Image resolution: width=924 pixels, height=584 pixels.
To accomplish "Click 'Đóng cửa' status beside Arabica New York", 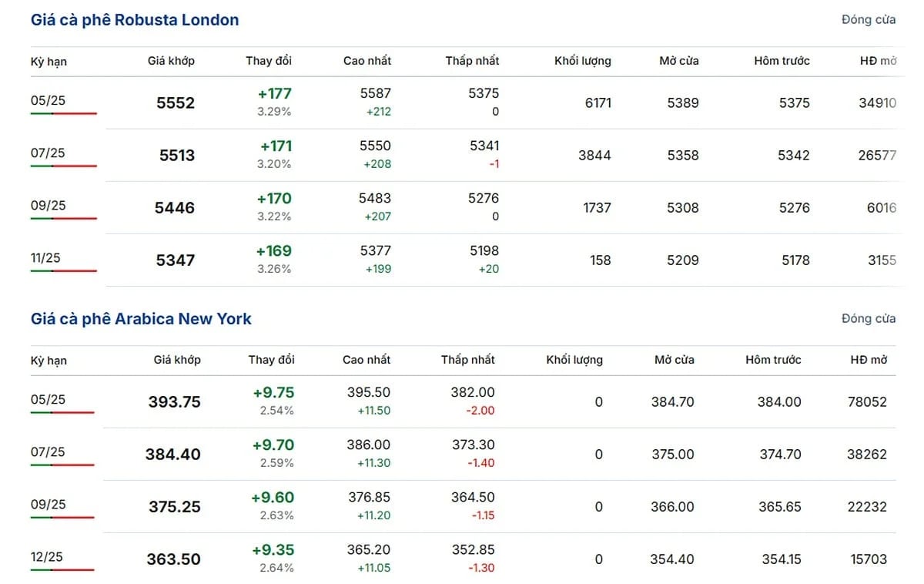I will click(869, 319).
